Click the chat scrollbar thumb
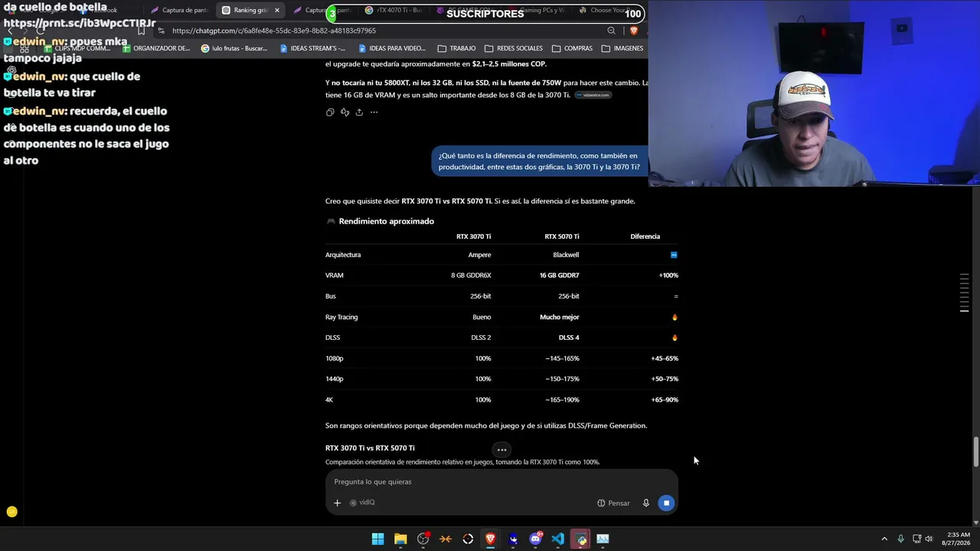Image resolution: width=980 pixels, height=551 pixels. 975,452
